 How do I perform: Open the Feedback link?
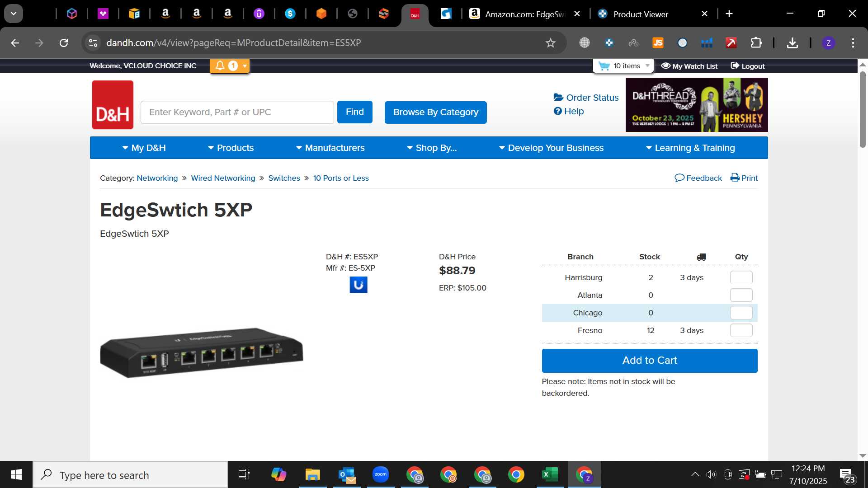point(698,178)
